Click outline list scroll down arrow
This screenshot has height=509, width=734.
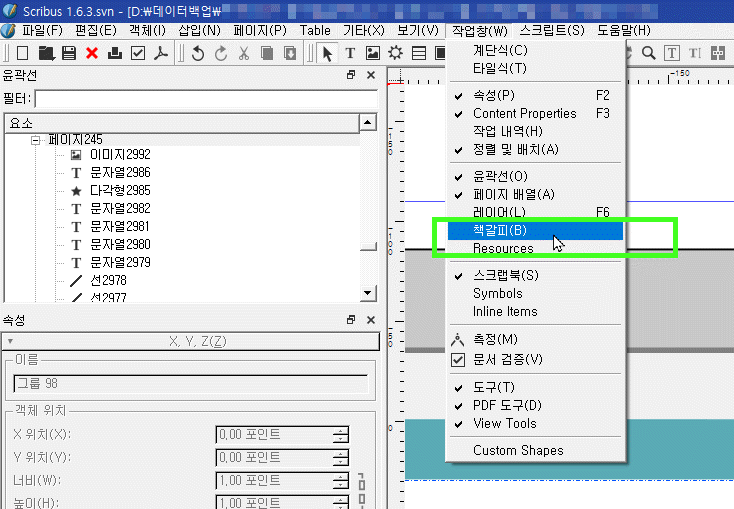click(x=368, y=293)
